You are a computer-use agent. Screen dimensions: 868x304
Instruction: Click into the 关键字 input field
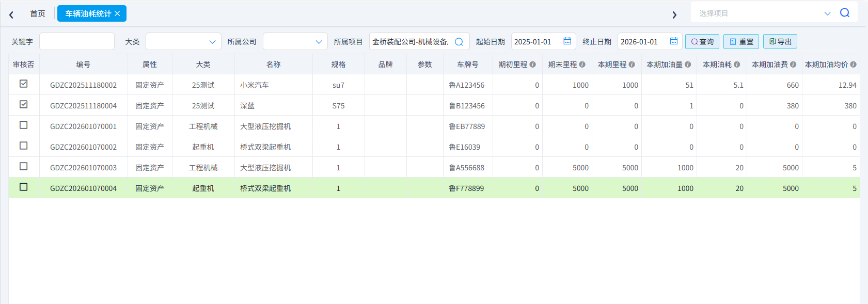77,42
